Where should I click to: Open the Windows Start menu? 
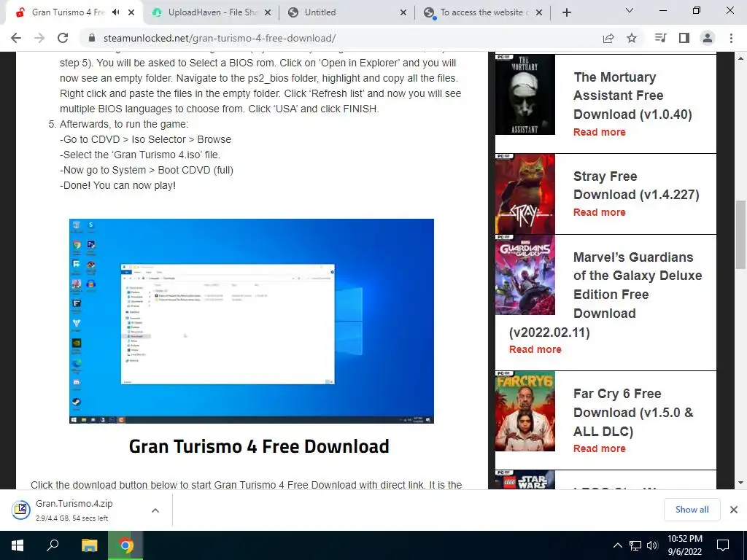[18, 545]
